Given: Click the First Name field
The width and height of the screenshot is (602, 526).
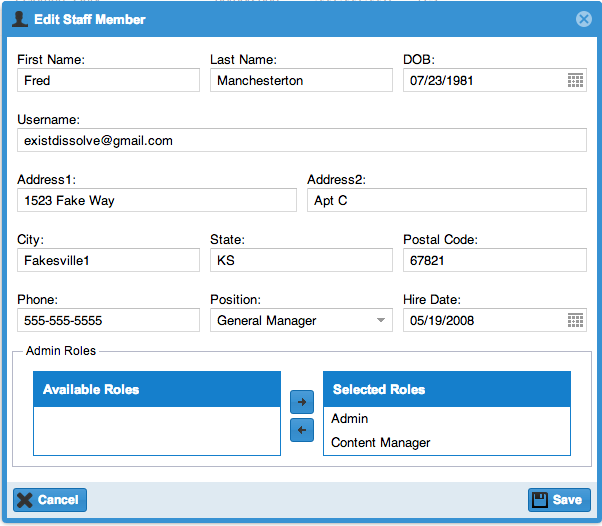Looking at the screenshot, I should (x=108, y=81).
